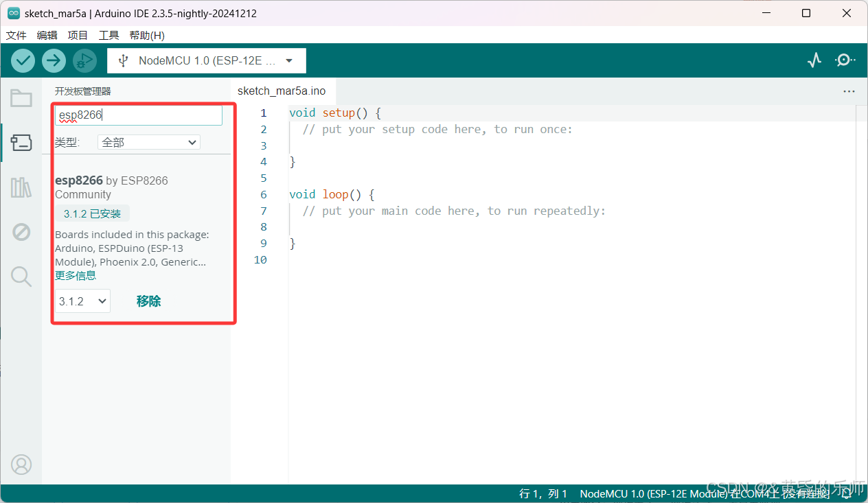868x503 pixels.
Task: Click the closing brace on line 9
Action: [x=293, y=243]
